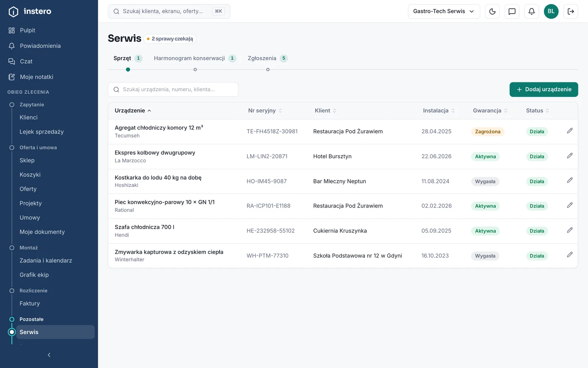Click the BL user avatar
Screen dimensions: 588x368
point(551,11)
